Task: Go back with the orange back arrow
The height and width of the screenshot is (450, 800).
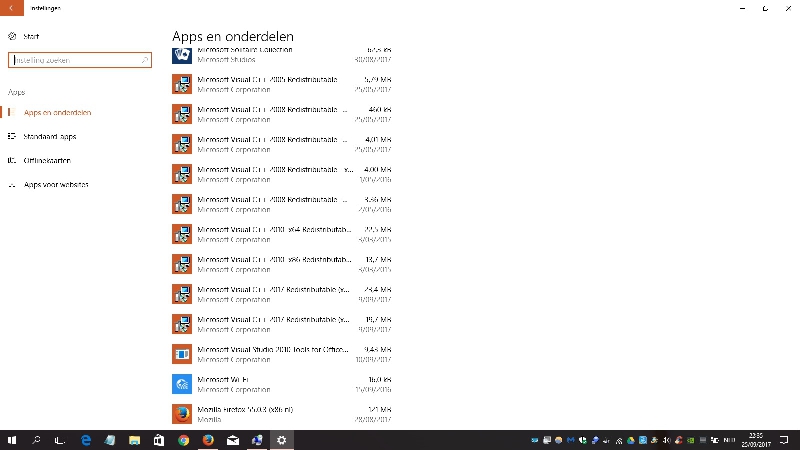Action: point(12,8)
